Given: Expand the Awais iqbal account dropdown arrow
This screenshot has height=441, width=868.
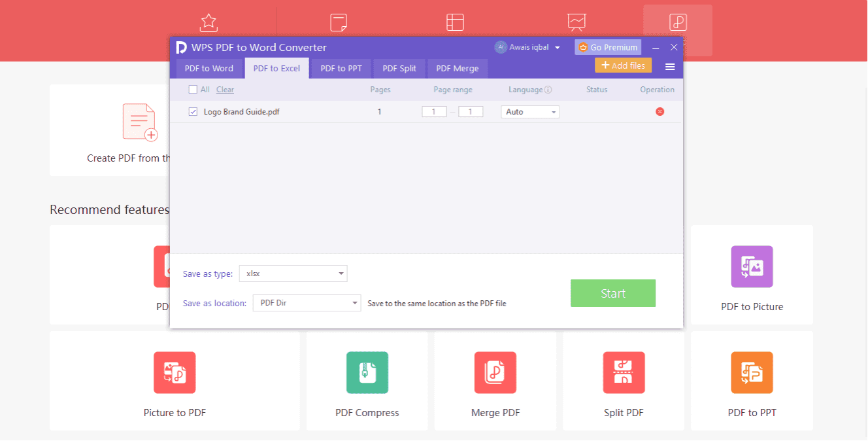Looking at the screenshot, I should click(x=558, y=48).
